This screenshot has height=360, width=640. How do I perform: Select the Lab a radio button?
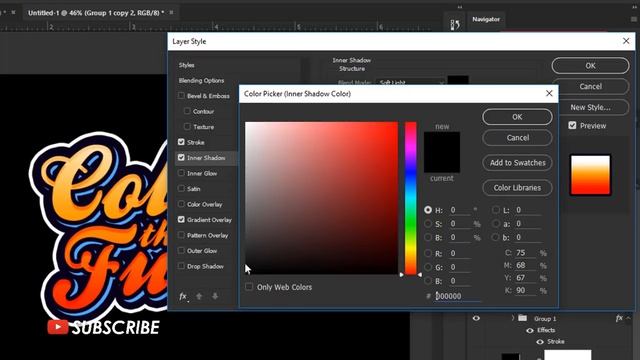[496, 224]
